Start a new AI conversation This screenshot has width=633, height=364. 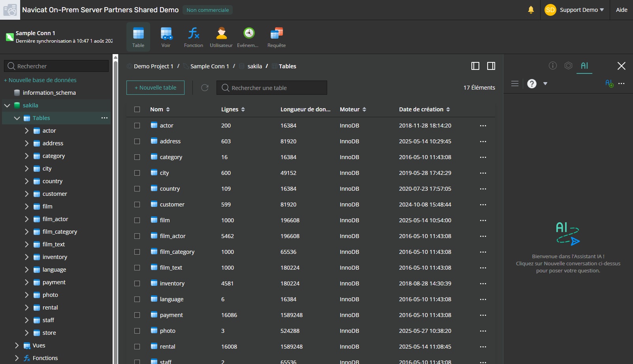pyautogui.click(x=609, y=83)
